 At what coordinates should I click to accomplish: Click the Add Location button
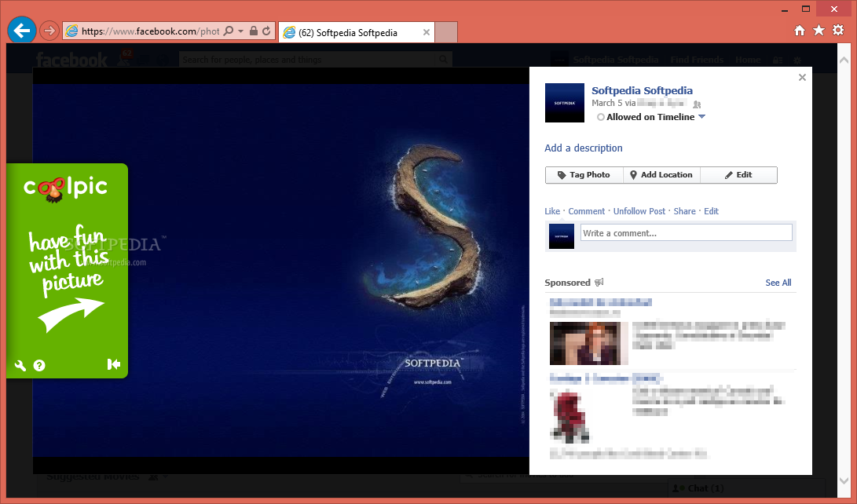(x=661, y=175)
